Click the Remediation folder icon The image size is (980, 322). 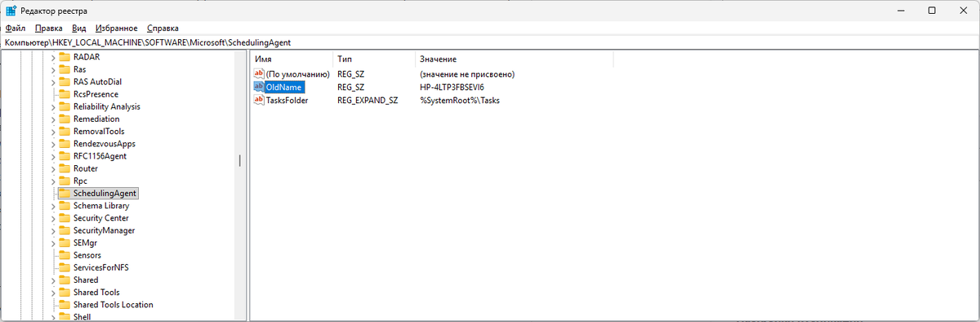tap(65, 119)
